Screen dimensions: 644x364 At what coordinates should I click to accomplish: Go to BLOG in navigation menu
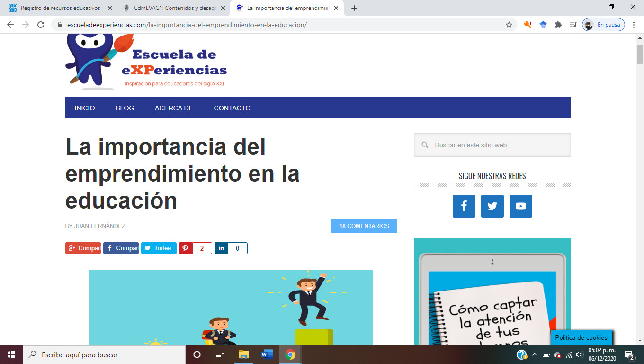click(125, 108)
